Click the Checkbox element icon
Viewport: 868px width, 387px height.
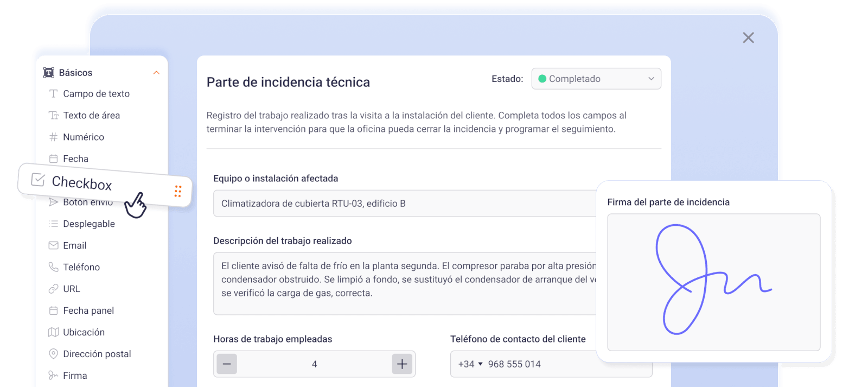coord(38,179)
